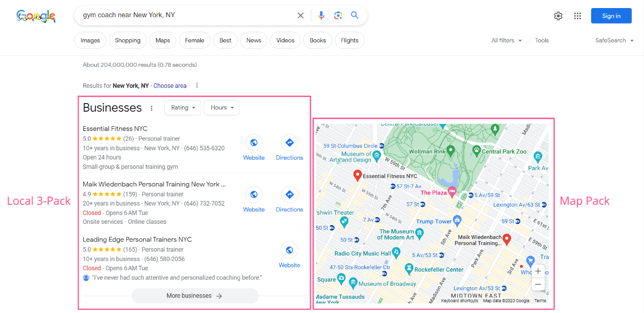
Task: Expand the Hours filter dropdown
Action: coord(222,107)
